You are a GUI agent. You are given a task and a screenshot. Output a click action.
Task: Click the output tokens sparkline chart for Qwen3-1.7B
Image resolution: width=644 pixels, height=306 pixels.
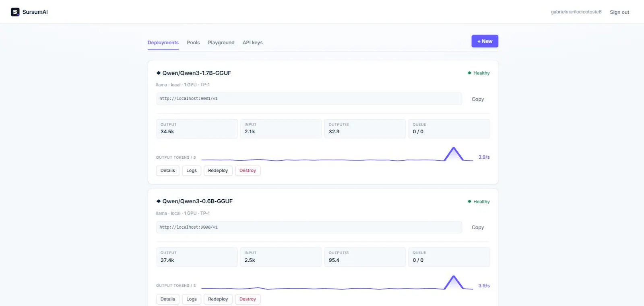pyautogui.click(x=337, y=155)
